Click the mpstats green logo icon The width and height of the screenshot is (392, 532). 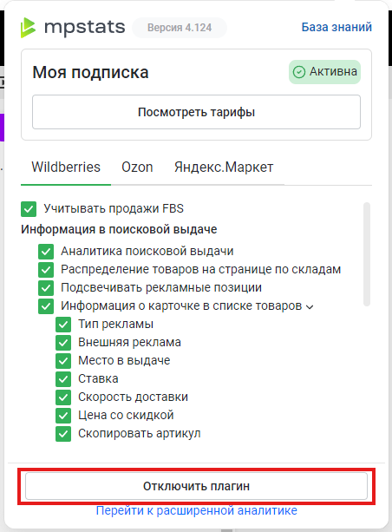click(x=28, y=27)
